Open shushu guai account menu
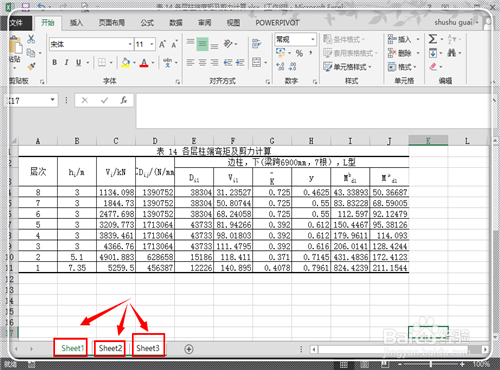Screen dimensions: 500x370 click(x=456, y=23)
